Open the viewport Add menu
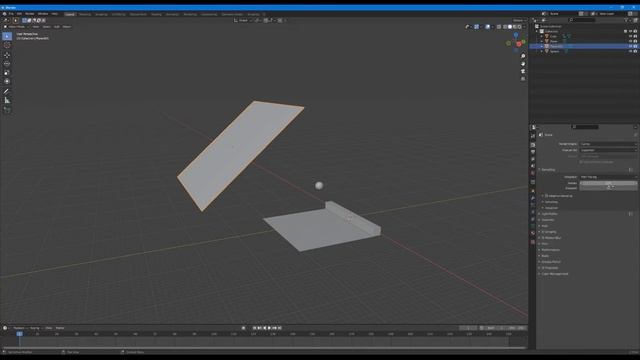 (x=57, y=27)
